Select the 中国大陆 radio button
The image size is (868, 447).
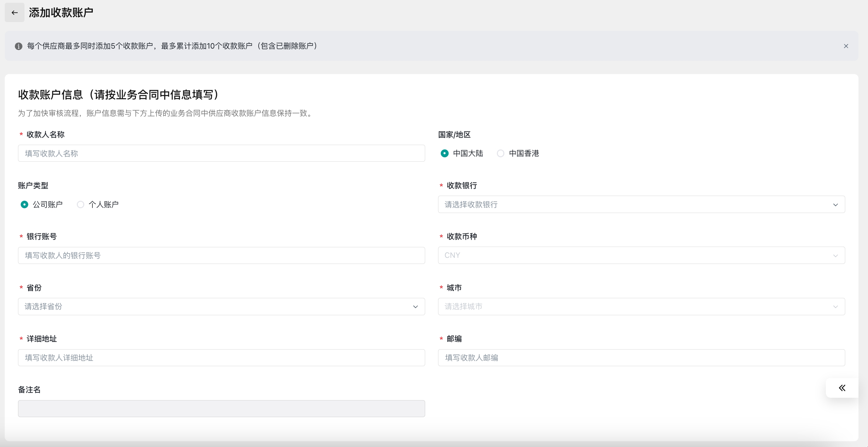tap(445, 154)
